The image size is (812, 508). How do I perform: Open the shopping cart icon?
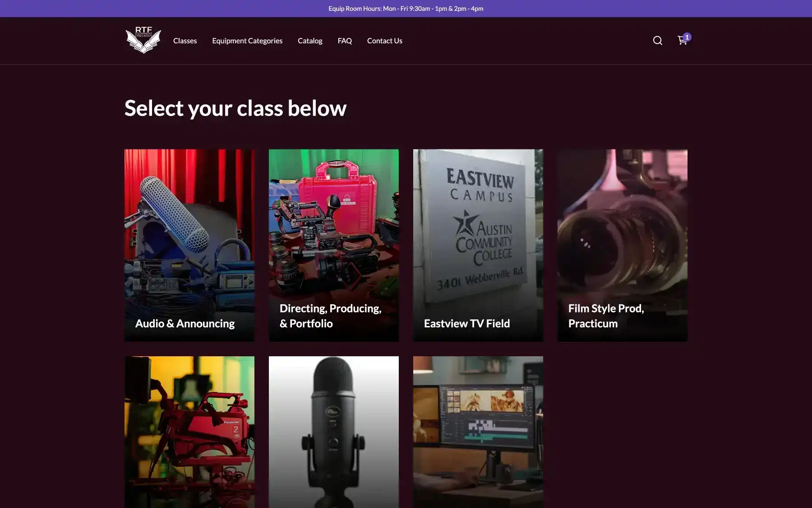tap(682, 41)
